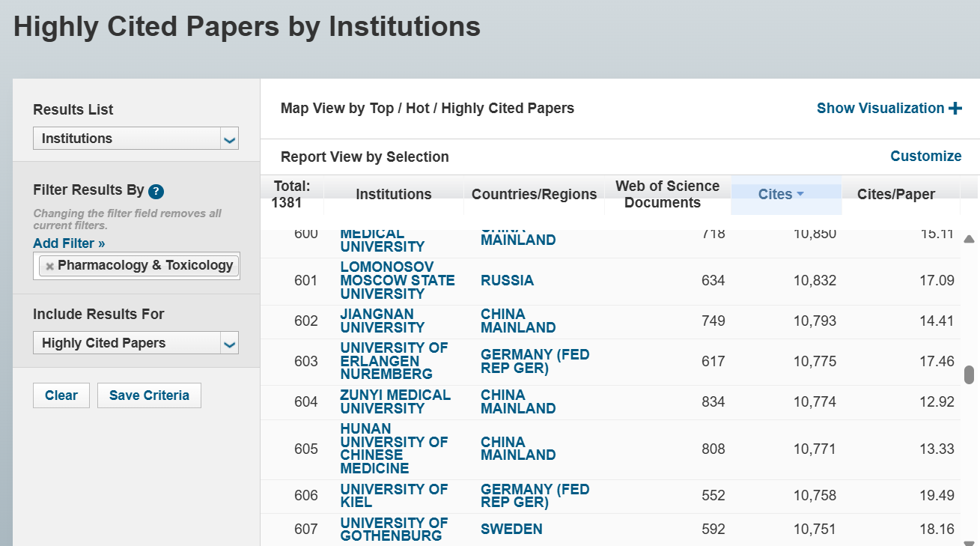Viewport: 980px width, 546px height.
Task: Select the 10,758 cites value
Action: (x=815, y=495)
